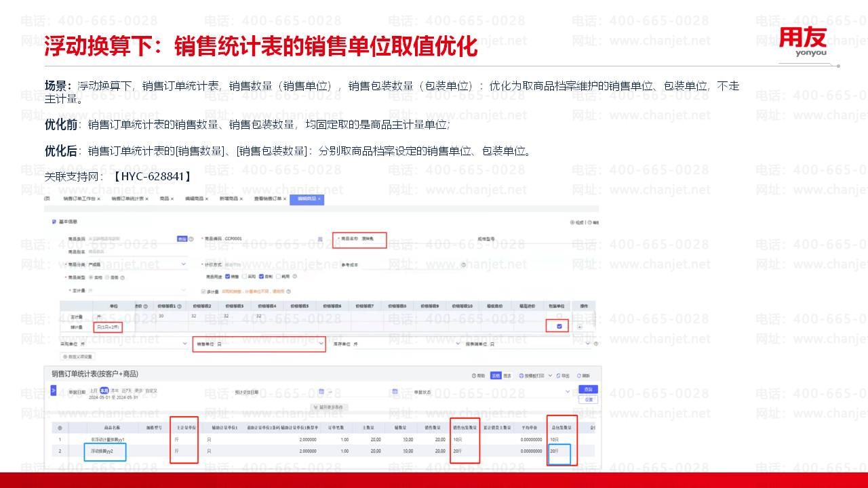The image size is (868, 488).
Task: Expand the 按模板打印 dropdown arrow
Action: [550, 375]
